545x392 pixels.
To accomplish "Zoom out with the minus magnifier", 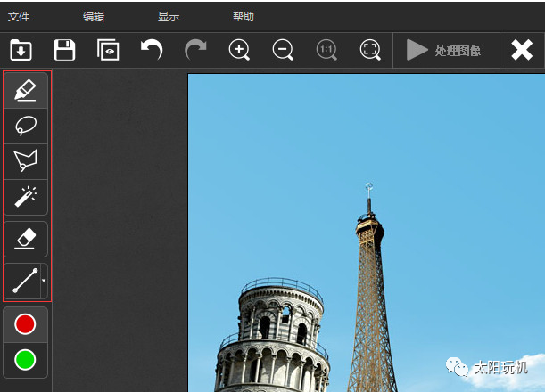I will 283,50.
